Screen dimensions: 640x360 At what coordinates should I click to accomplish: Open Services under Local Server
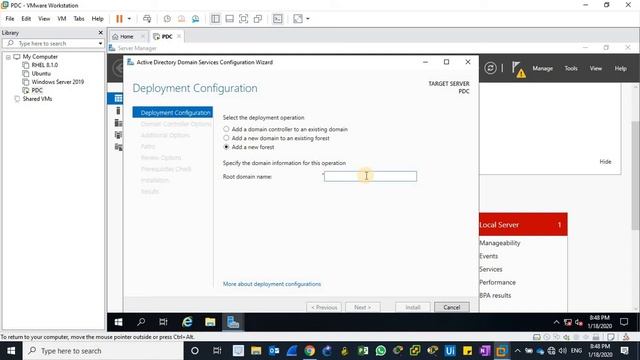[491, 269]
